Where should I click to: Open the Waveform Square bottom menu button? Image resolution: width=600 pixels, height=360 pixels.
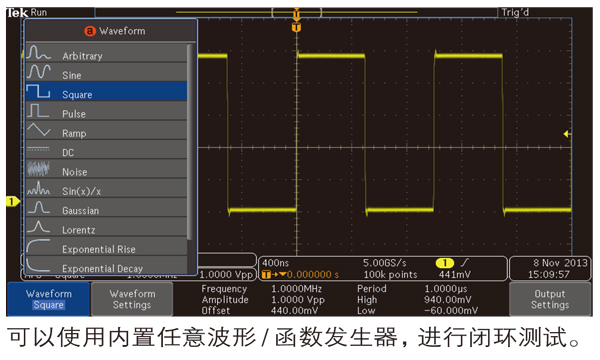[48, 299]
